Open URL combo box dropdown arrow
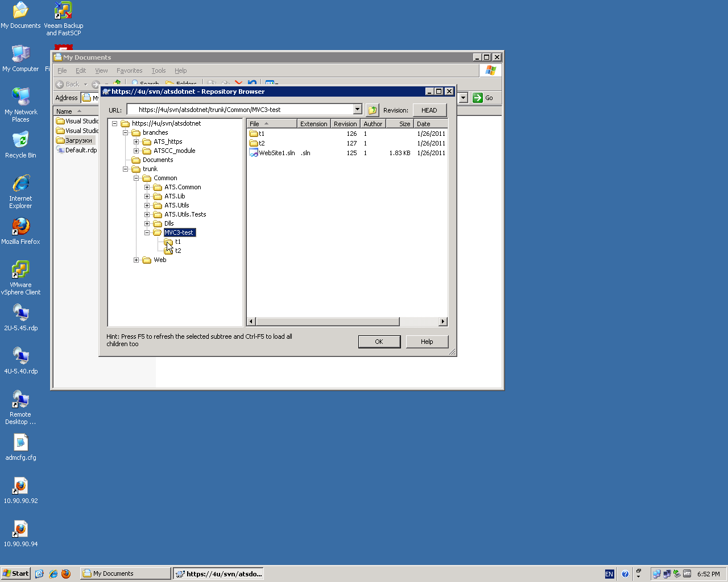The image size is (728, 582). click(x=357, y=110)
